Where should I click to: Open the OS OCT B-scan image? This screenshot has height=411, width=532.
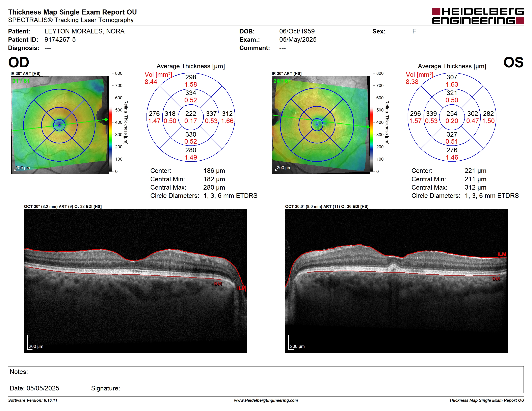pyautogui.click(x=397, y=281)
